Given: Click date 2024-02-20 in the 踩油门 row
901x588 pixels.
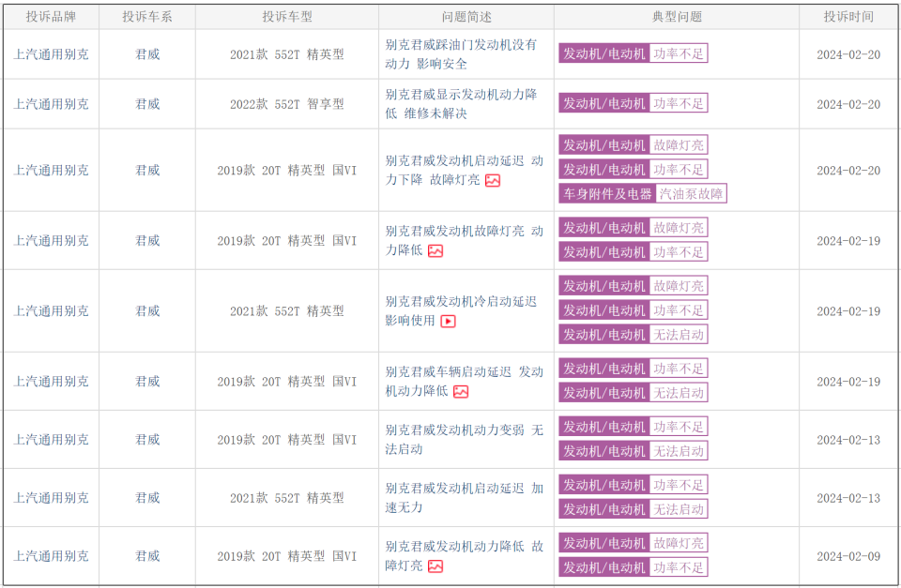Looking at the screenshot, I should pos(848,54).
